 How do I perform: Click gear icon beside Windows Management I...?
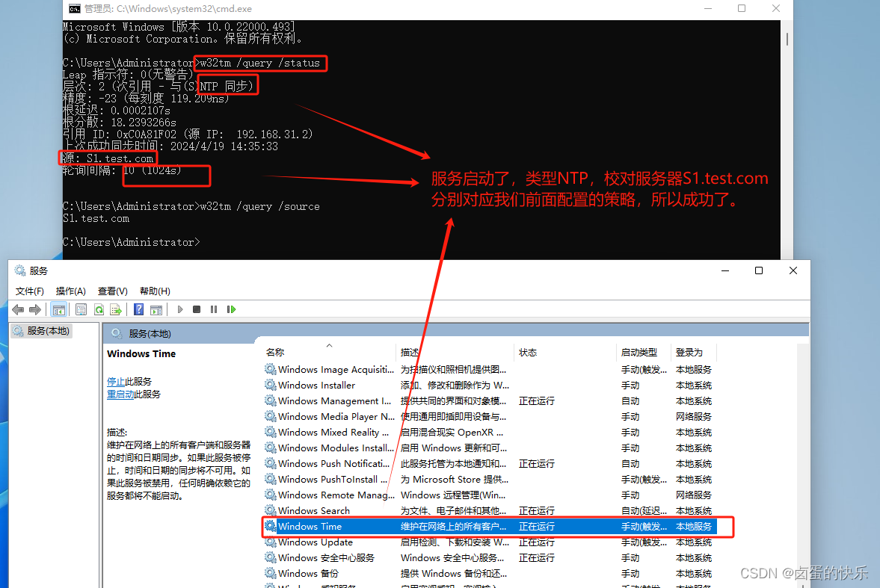[x=271, y=400]
